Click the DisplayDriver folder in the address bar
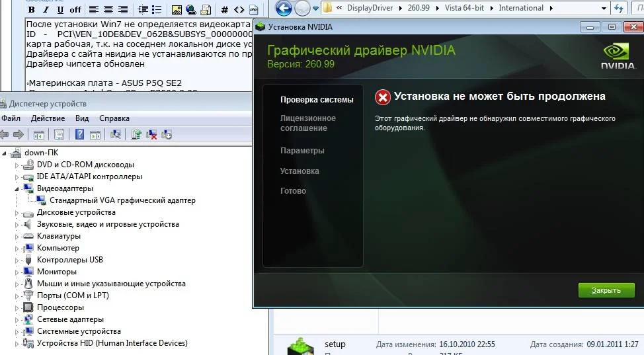Image resolution: width=644 pixels, height=355 pixels. [x=370, y=8]
